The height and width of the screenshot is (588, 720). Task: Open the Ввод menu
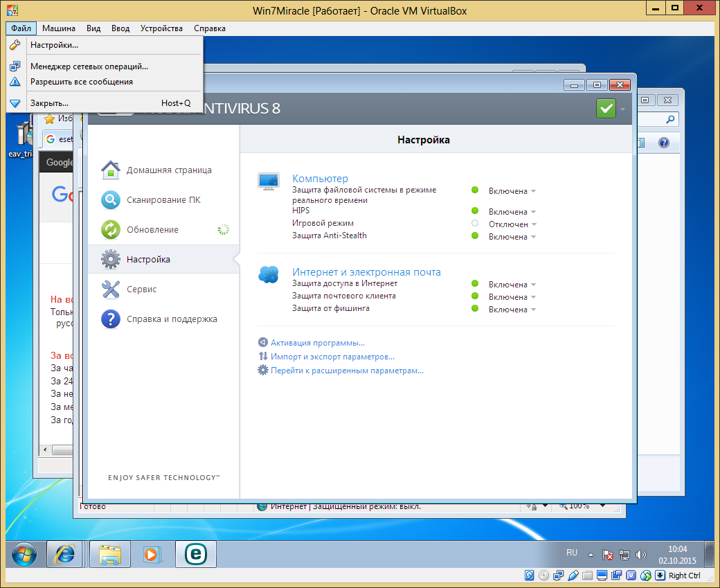point(120,28)
